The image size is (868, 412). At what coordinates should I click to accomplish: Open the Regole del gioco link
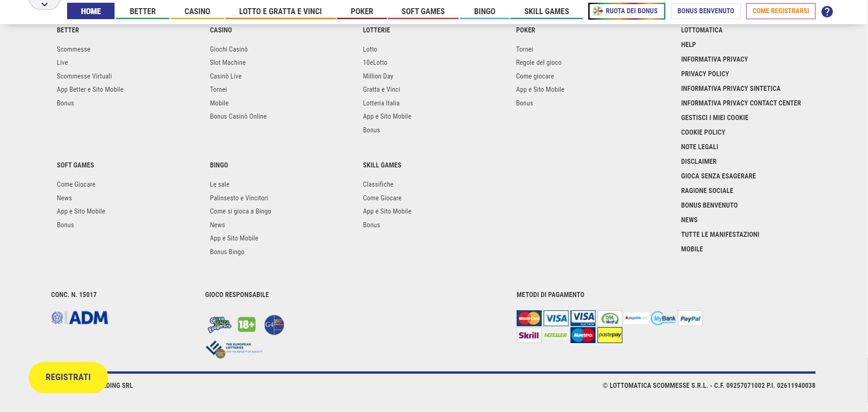tap(539, 63)
